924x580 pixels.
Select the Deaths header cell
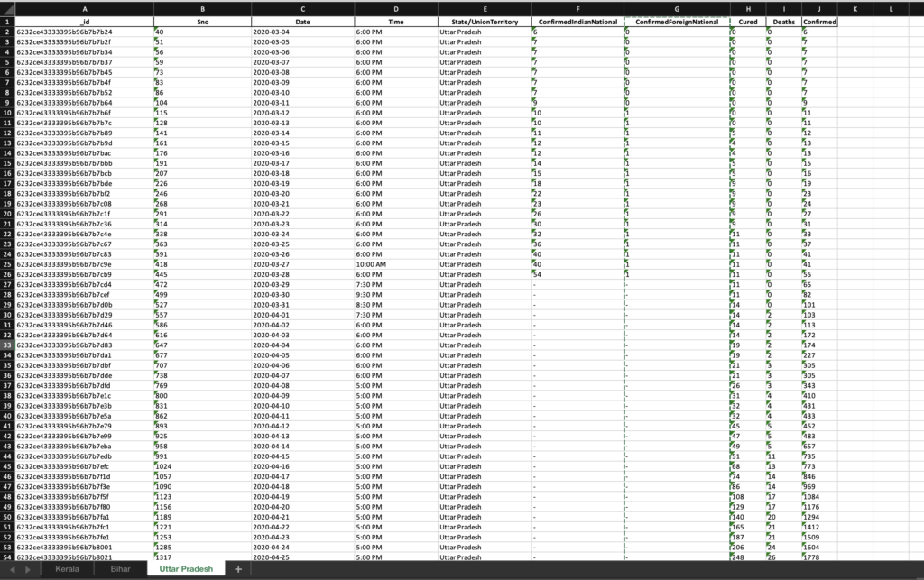tap(783, 21)
